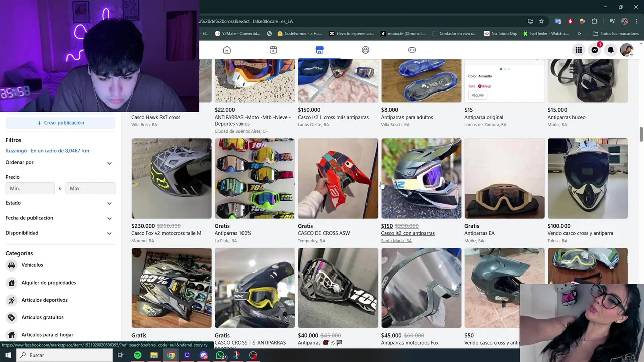Open Discord from the taskbar

pyautogui.click(x=203, y=355)
